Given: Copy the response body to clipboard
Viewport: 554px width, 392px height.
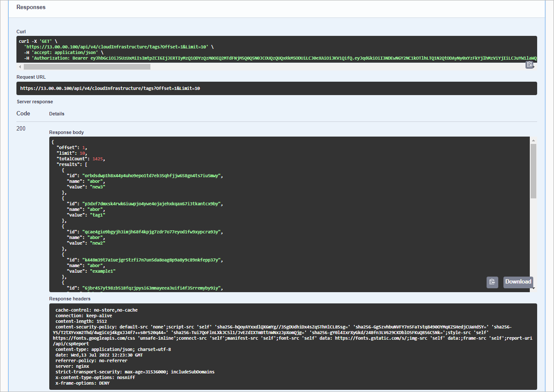Looking at the screenshot, I should pyautogui.click(x=492, y=282).
